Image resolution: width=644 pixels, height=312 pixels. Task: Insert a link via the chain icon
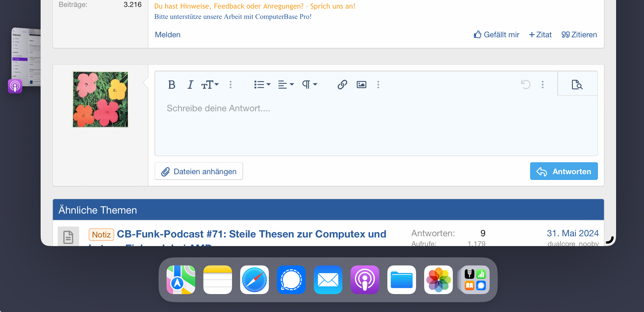[342, 85]
